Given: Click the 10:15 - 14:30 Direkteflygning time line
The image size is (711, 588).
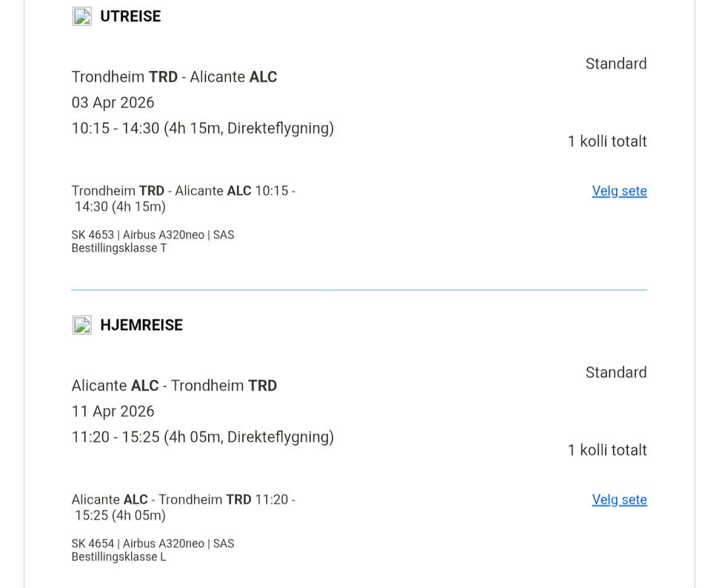Looking at the screenshot, I should 202,129.
